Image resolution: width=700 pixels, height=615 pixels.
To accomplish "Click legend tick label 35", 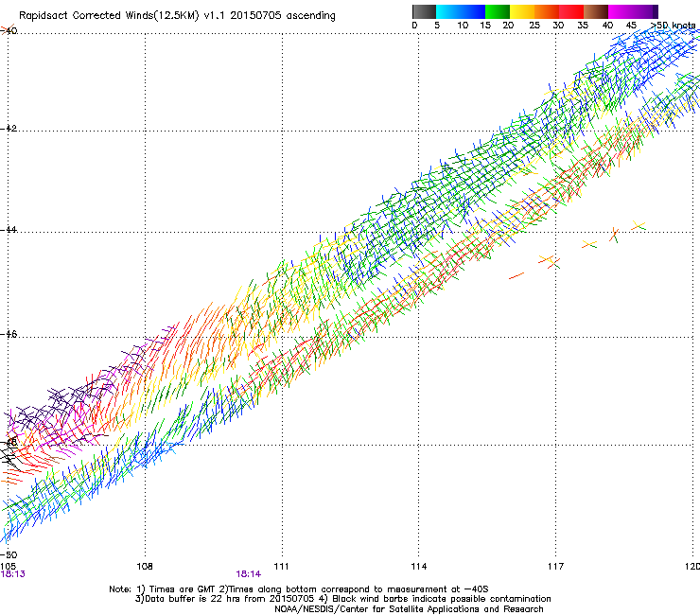I will point(583,26).
